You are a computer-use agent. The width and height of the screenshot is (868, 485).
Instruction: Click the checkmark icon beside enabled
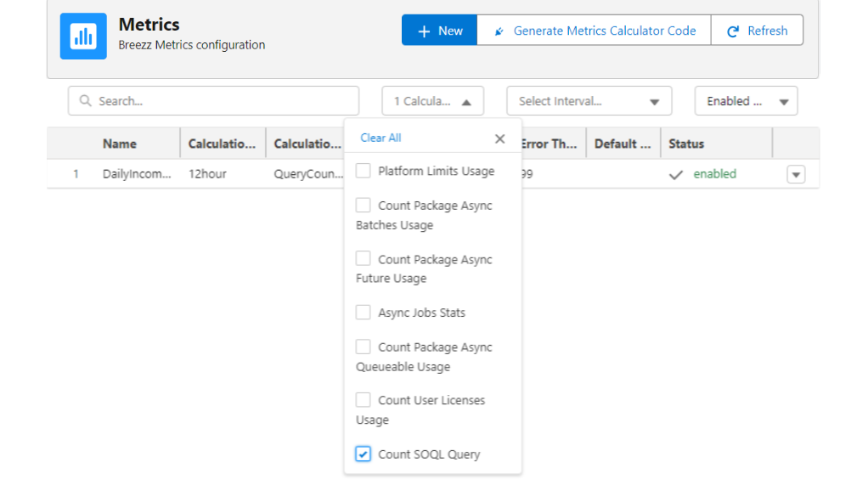pyautogui.click(x=676, y=175)
